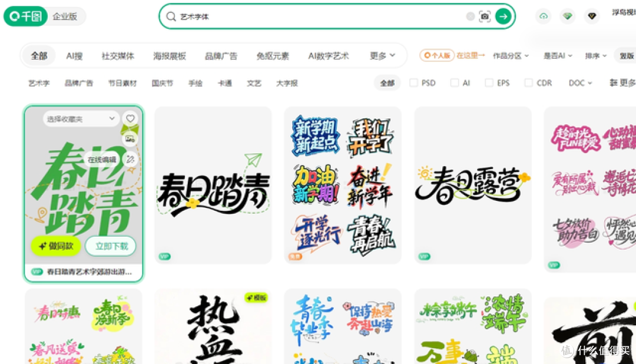Open the 粽享端午 thumbnail
The image size is (636, 364).
[x=473, y=327]
